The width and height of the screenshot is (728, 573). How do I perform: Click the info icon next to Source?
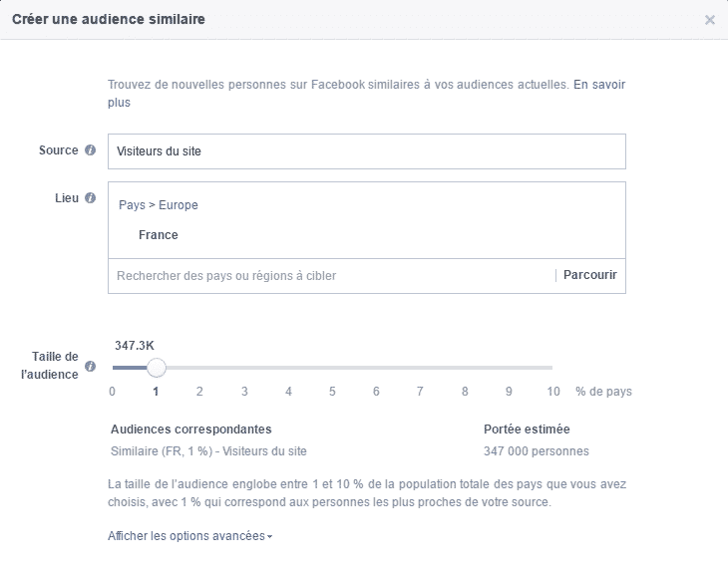tap(91, 150)
